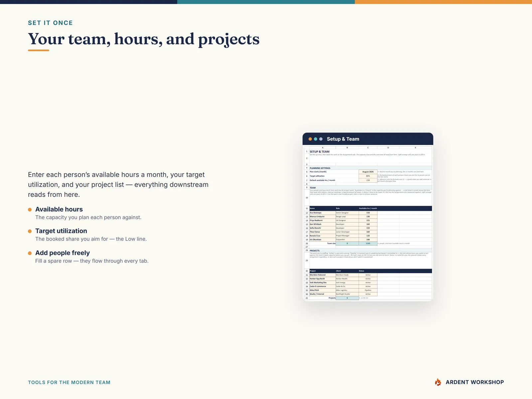Click the total hours cell showing 1165

click(368, 243)
